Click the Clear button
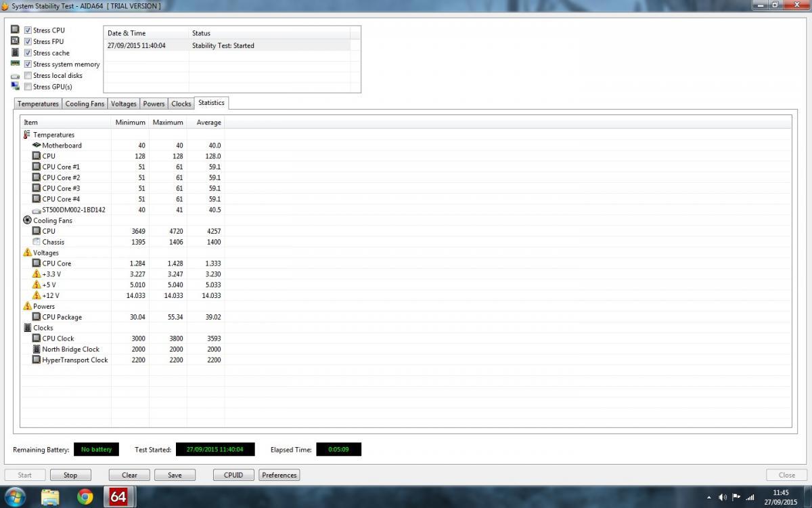The image size is (812, 508). [x=129, y=475]
